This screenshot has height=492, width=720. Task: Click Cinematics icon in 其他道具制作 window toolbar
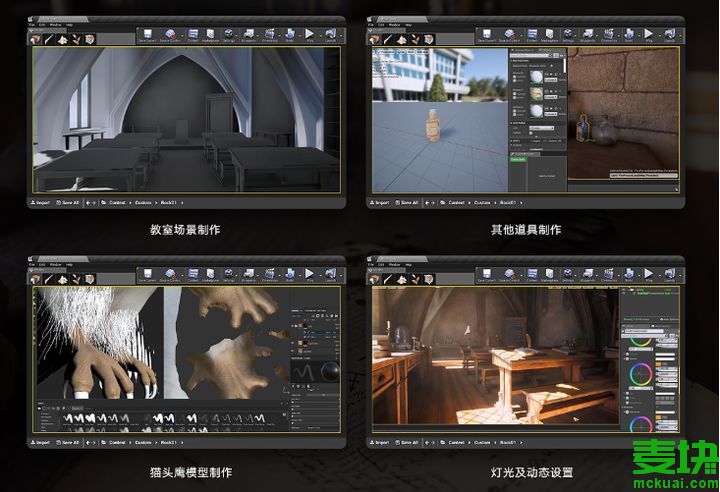[x=609, y=35]
